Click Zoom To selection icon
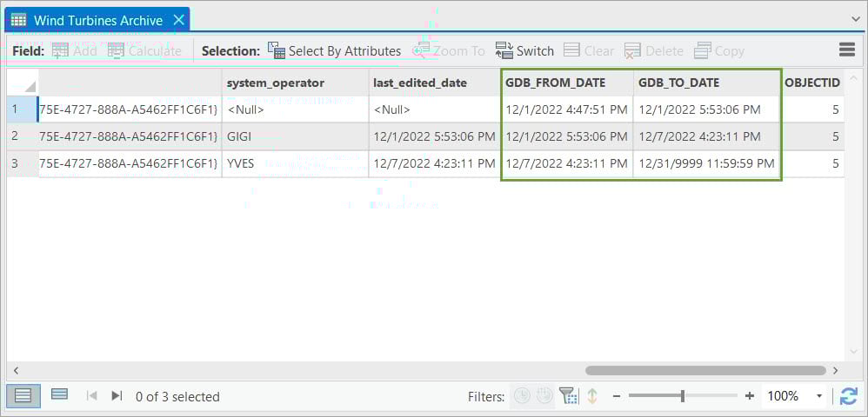The height and width of the screenshot is (417, 868). [x=421, y=51]
